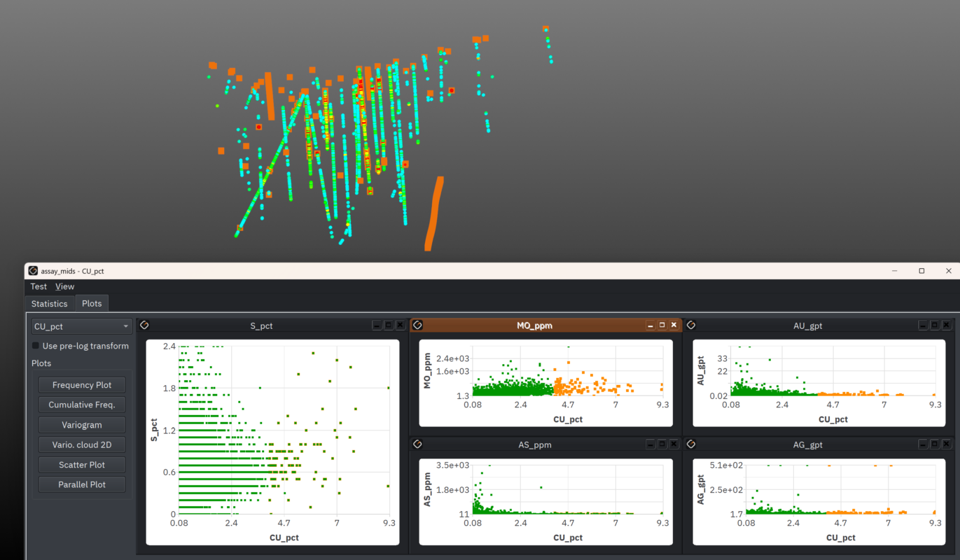The width and height of the screenshot is (960, 560).
Task: Click the AS_ppm plot panel icon
Action: click(417, 444)
